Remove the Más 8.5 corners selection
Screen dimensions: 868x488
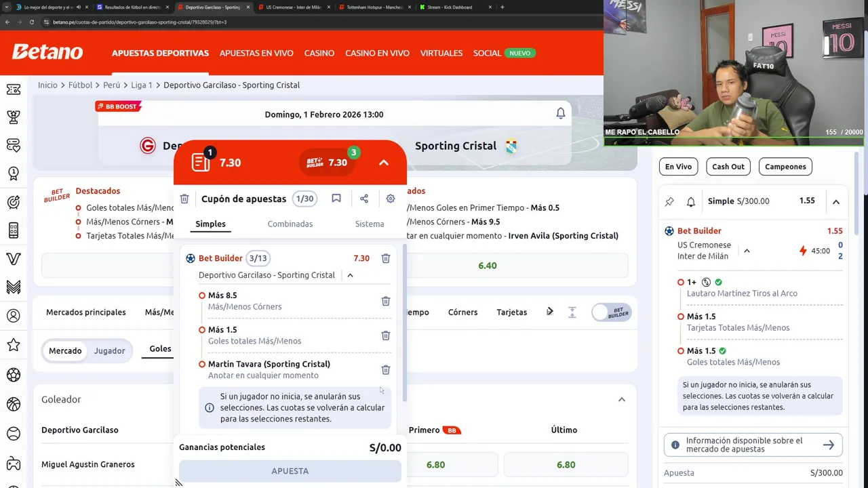386,301
